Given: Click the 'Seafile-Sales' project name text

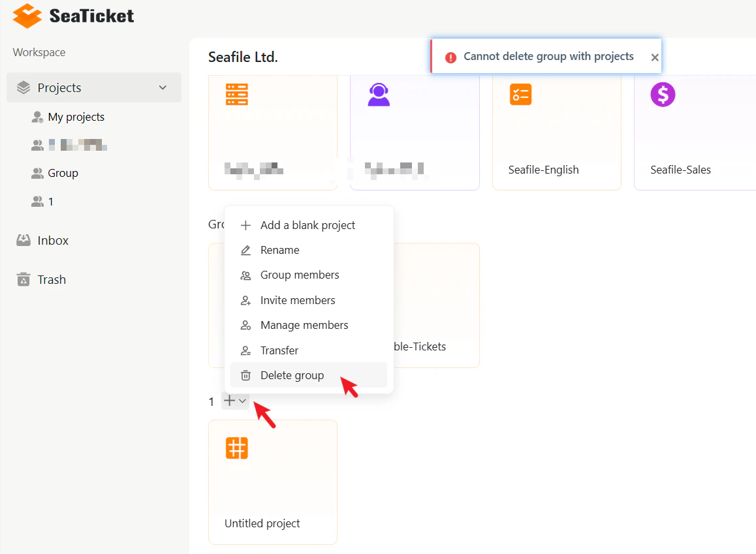Looking at the screenshot, I should 680,170.
